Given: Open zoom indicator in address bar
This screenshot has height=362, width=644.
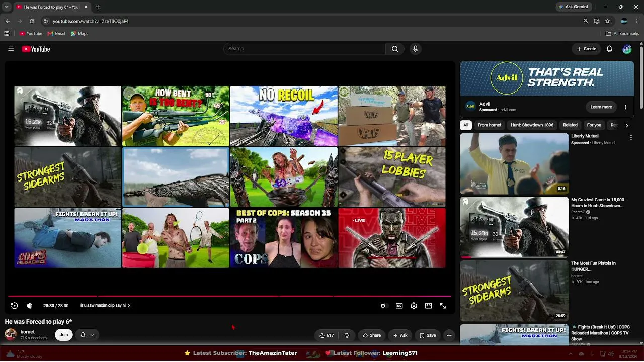Looking at the screenshot, I should (x=586, y=21).
